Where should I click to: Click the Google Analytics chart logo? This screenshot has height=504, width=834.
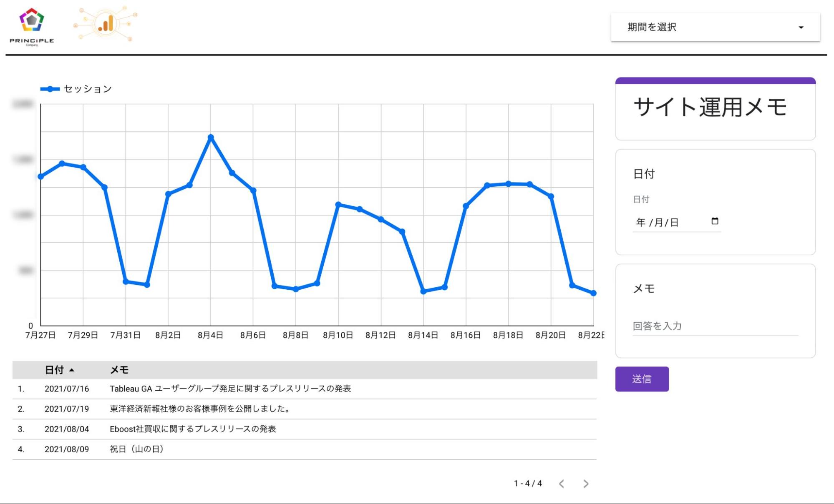106,24
